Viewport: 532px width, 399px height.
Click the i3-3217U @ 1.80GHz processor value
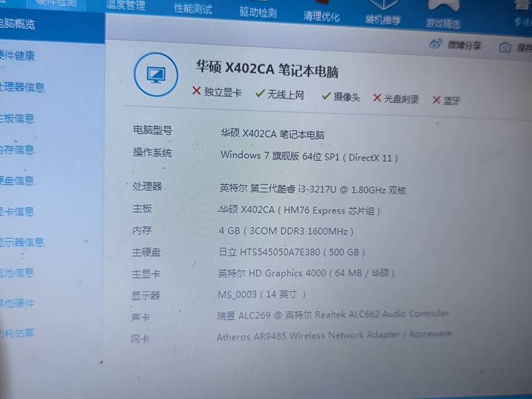tap(312, 188)
